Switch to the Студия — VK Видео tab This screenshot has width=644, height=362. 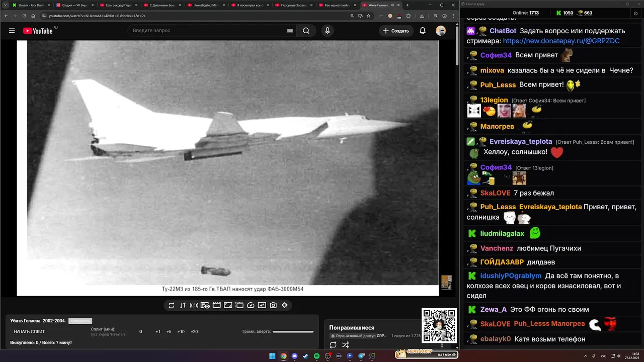pyautogui.click(x=74, y=5)
